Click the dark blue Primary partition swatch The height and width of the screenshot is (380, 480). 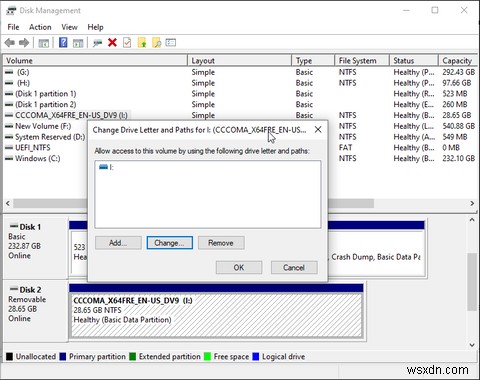pos(63,357)
